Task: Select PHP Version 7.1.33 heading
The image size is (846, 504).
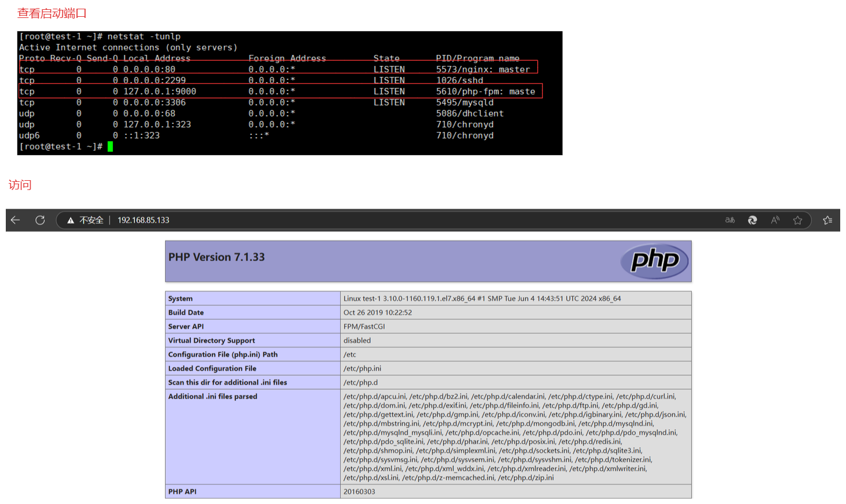Action: pos(216,257)
